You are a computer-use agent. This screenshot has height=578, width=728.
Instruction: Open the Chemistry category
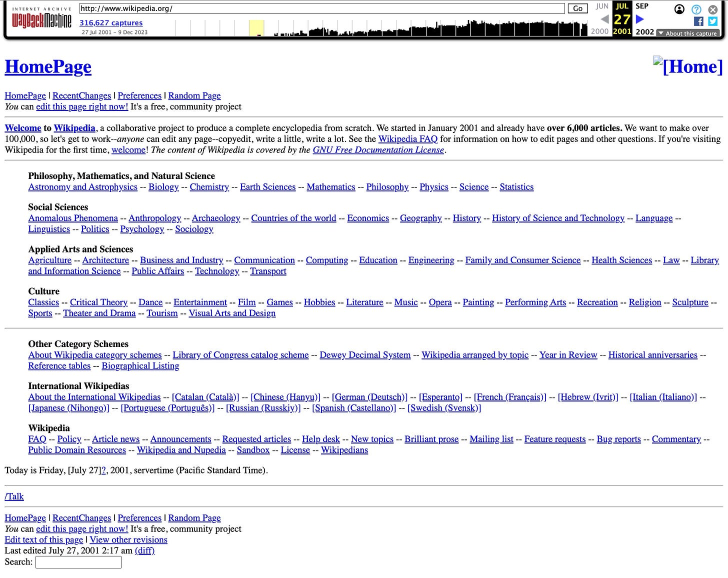pos(209,187)
